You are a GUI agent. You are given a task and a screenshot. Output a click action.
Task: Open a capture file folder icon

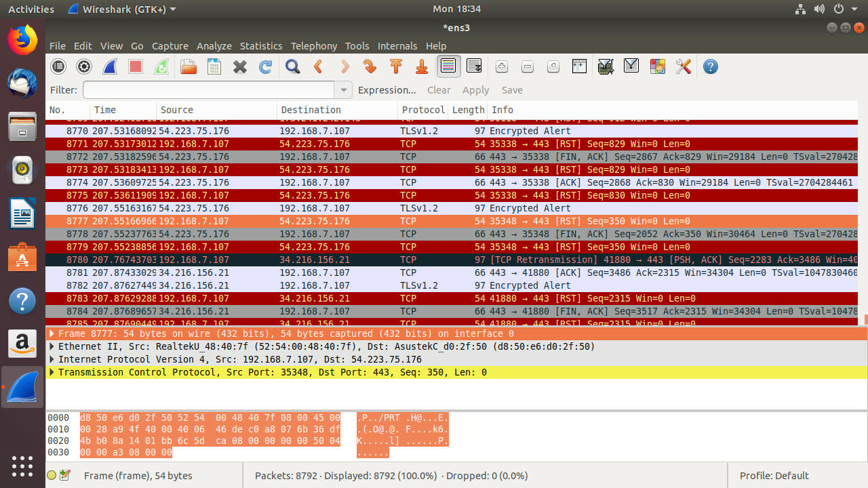[x=188, y=66]
